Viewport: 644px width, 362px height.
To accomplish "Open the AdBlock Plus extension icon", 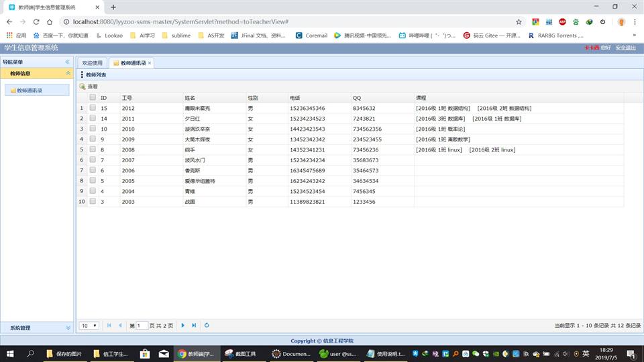I will pyautogui.click(x=562, y=21).
